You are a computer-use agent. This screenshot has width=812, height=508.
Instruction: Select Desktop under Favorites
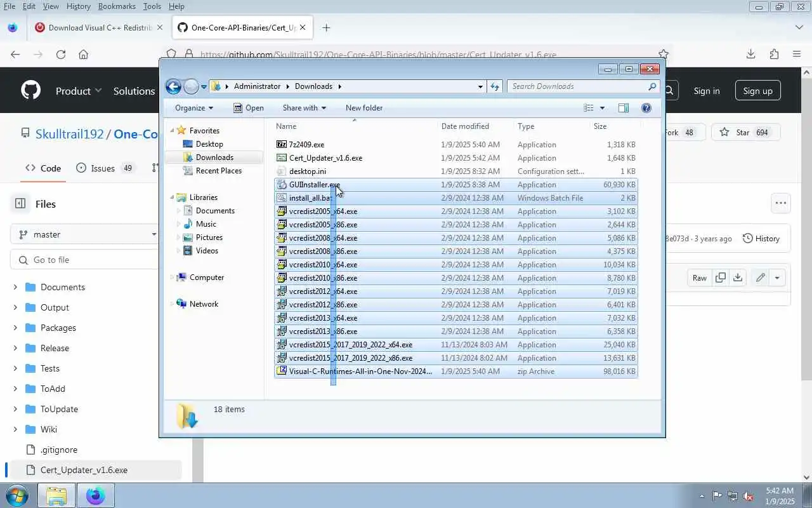[209, 144]
